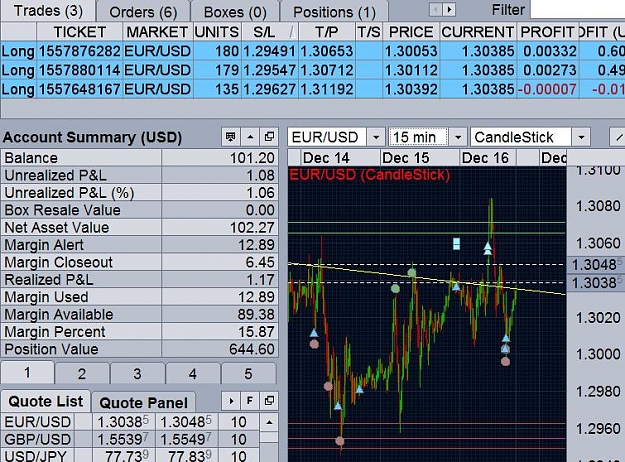Click the negative profit -0.00007
This screenshot has height=462, width=625.
coord(547,89)
